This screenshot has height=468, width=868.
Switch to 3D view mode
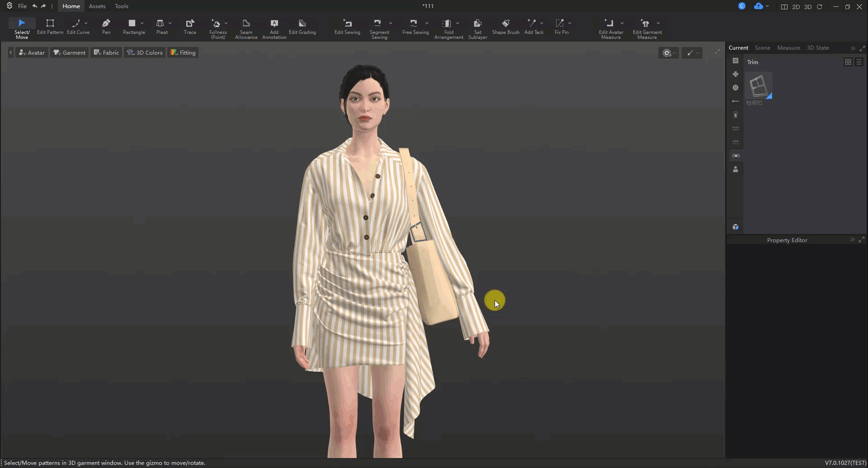[807, 7]
